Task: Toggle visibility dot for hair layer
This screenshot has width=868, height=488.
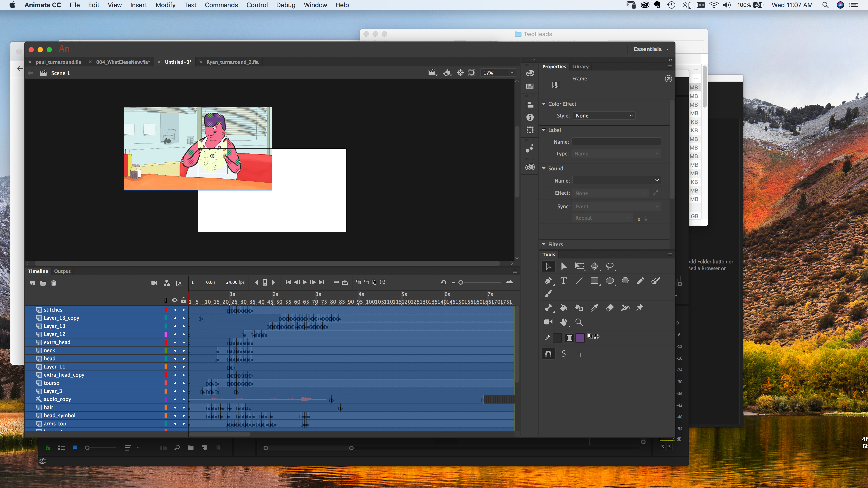Action: point(175,407)
